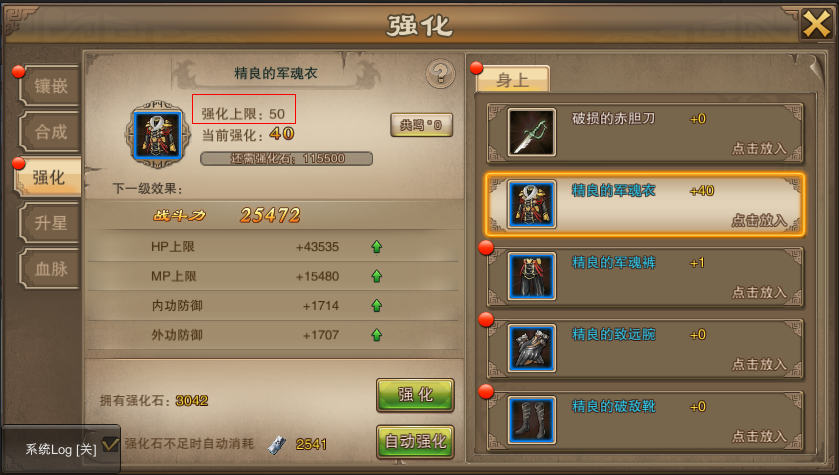The width and height of the screenshot is (839, 475).
Task: Click the green 强化 button
Action: pos(415,395)
